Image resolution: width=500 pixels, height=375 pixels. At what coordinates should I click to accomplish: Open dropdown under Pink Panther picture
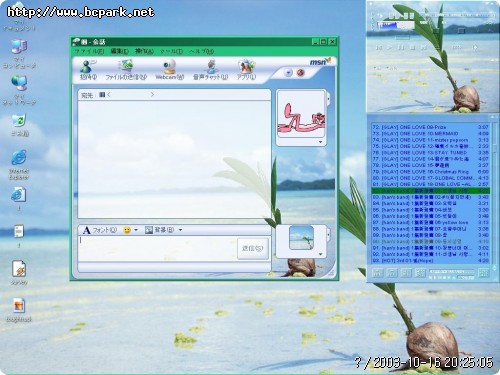(320, 142)
